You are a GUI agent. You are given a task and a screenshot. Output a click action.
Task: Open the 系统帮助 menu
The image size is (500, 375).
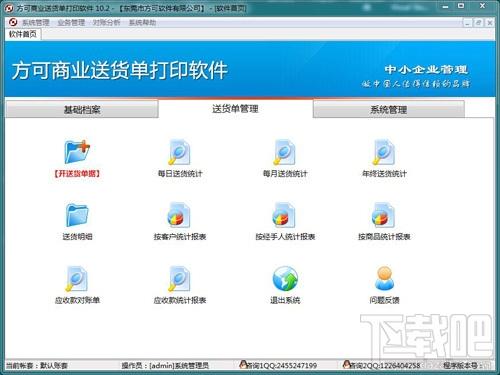(142, 23)
